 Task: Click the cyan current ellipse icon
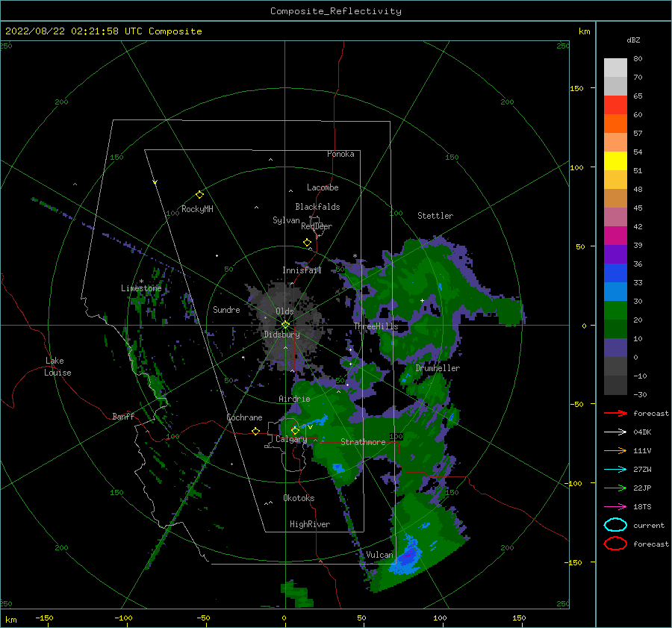point(615,525)
